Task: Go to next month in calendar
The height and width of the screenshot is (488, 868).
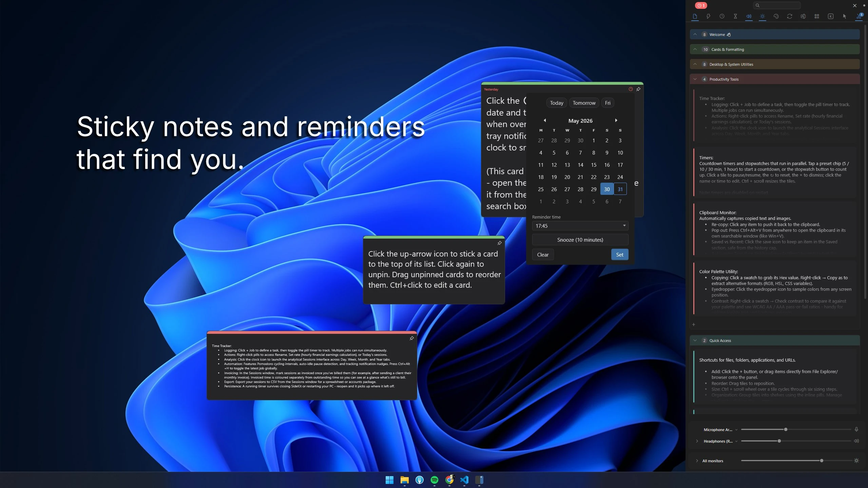Action: point(616,120)
